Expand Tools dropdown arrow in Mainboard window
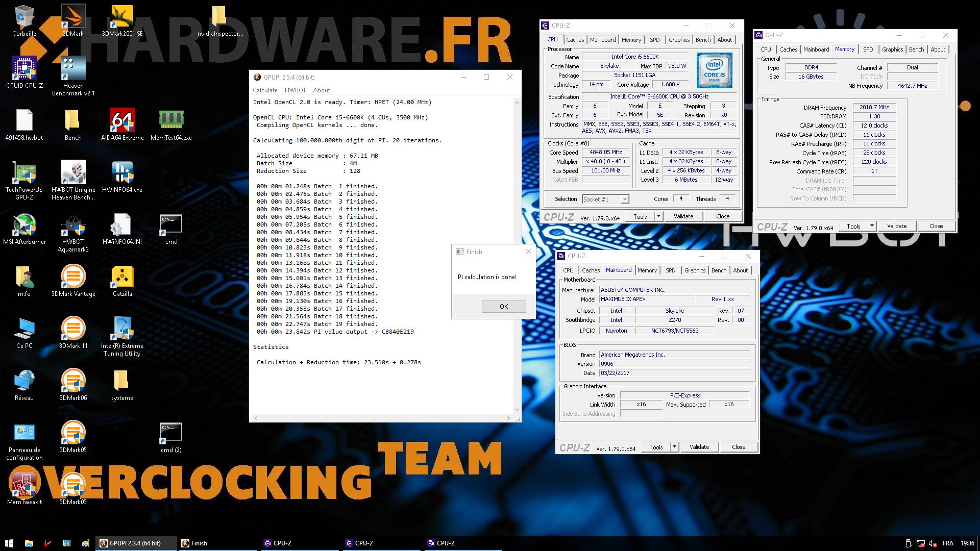The width and height of the screenshot is (980, 551). click(674, 447)
